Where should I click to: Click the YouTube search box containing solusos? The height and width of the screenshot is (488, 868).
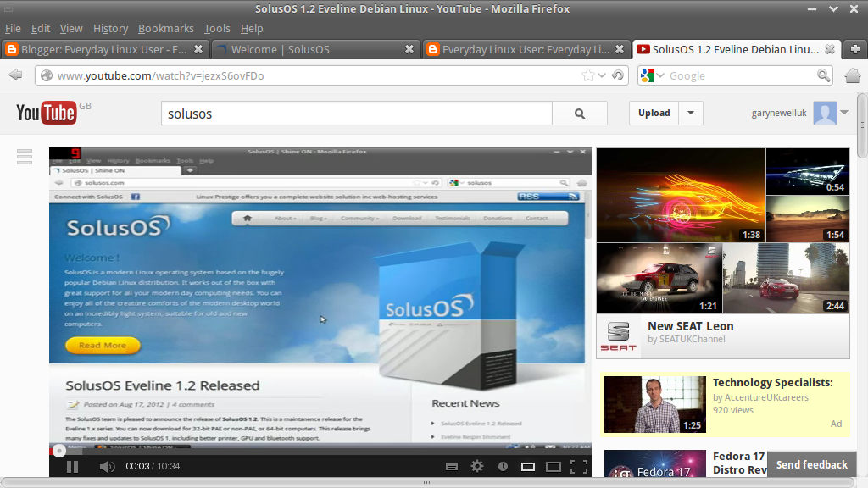pos(357,114)
